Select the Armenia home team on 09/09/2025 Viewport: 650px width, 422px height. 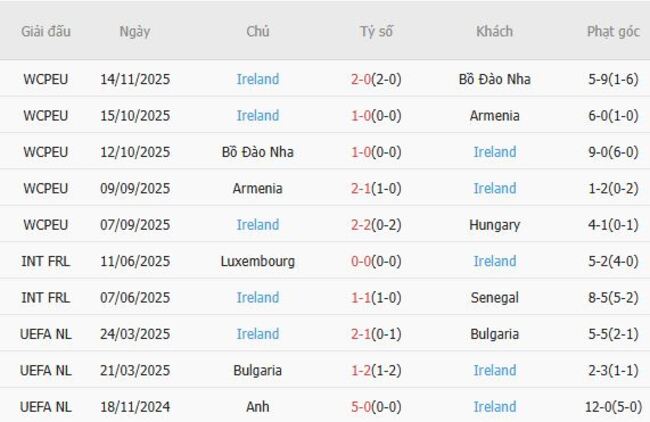pos(258,188)
